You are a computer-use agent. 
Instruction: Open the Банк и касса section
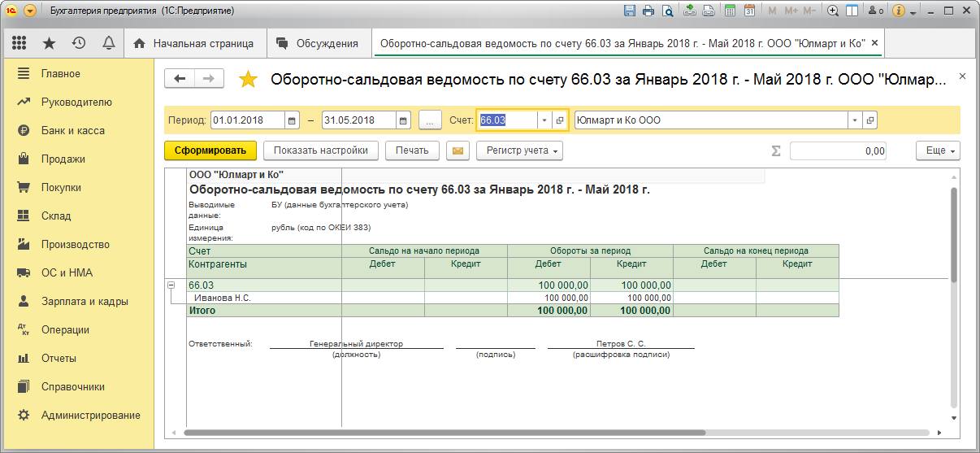coord(72,130)
